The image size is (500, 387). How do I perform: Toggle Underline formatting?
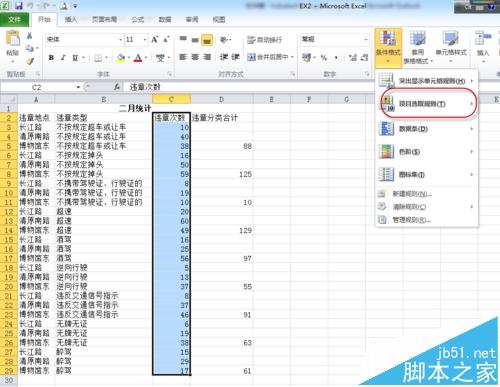[75, 58]
